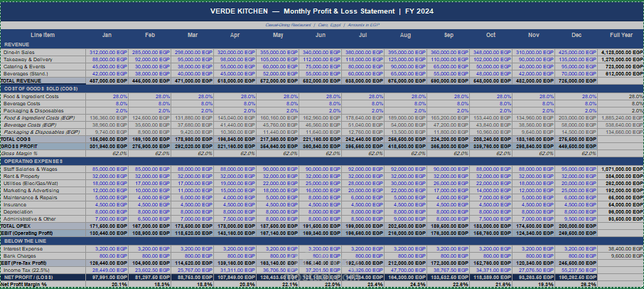The width and height of the screenshot is (644, 289).
Task: Select the 'Jun' column header
Action: coord(321,36)
